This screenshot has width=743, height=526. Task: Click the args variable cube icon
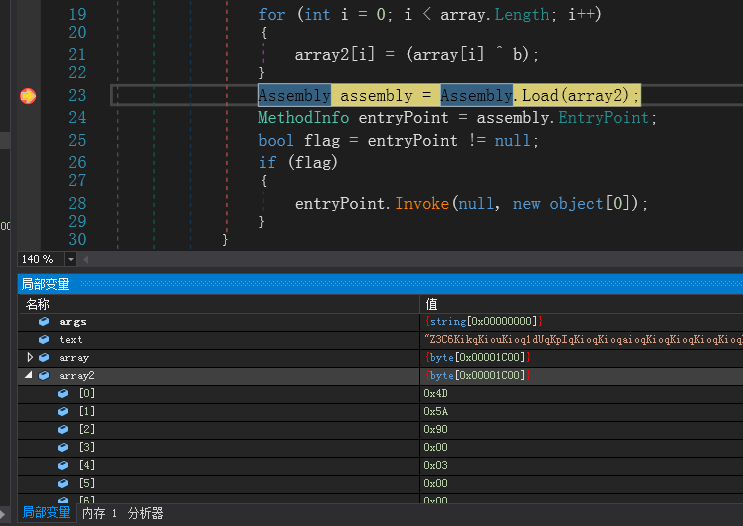coord(44,322)
